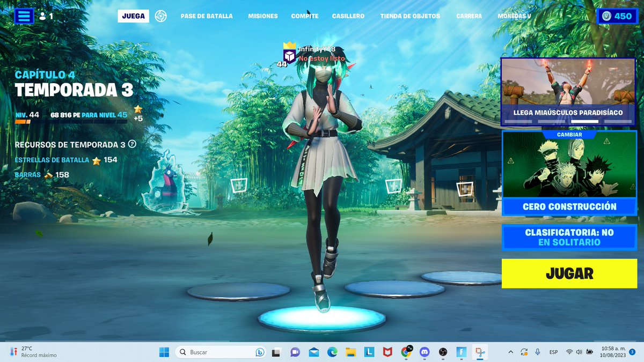Click CERO CONSTRUCCIÓN game mode label
Viewport: 644px width, 362px height.
[569, 206]
